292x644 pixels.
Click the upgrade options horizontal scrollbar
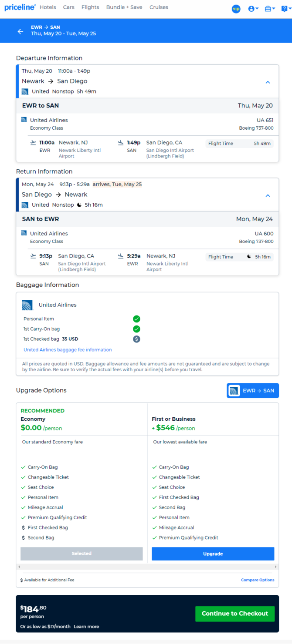point(147,567)
